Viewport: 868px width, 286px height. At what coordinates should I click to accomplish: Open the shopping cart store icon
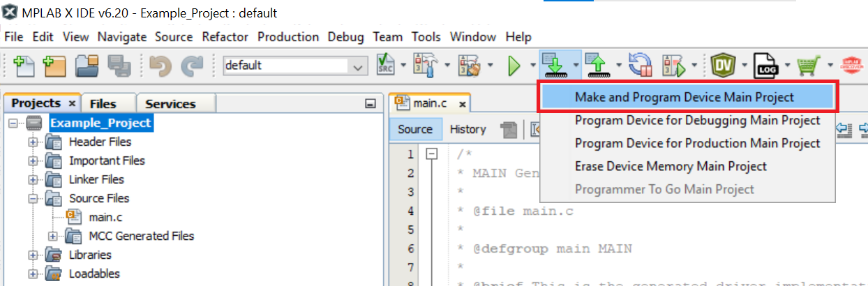tap(808, 66)
